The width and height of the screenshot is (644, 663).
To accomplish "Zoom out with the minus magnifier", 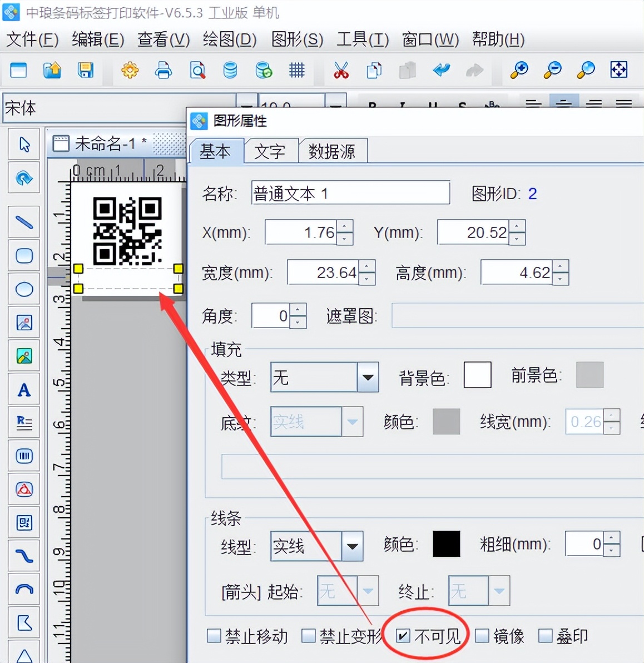I will pos(553,70).
